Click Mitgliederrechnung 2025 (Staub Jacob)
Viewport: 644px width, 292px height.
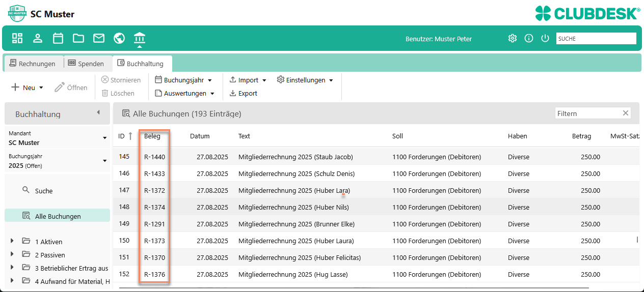point(296,157)
